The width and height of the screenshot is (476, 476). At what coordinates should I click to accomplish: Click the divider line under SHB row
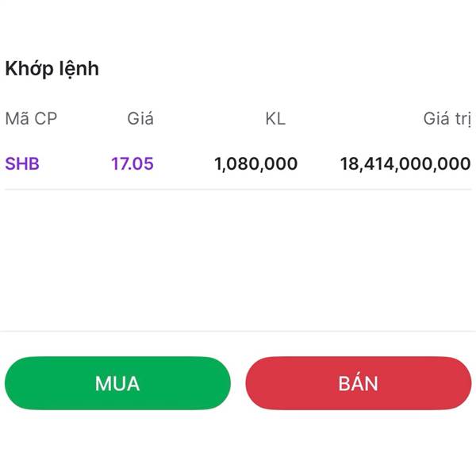(x=238, y=190)
